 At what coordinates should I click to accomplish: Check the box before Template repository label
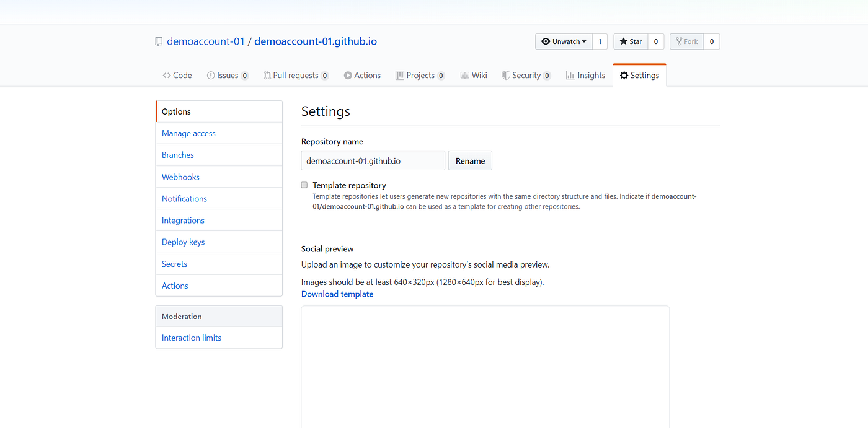pyautogui.click(x=304, y=185)
